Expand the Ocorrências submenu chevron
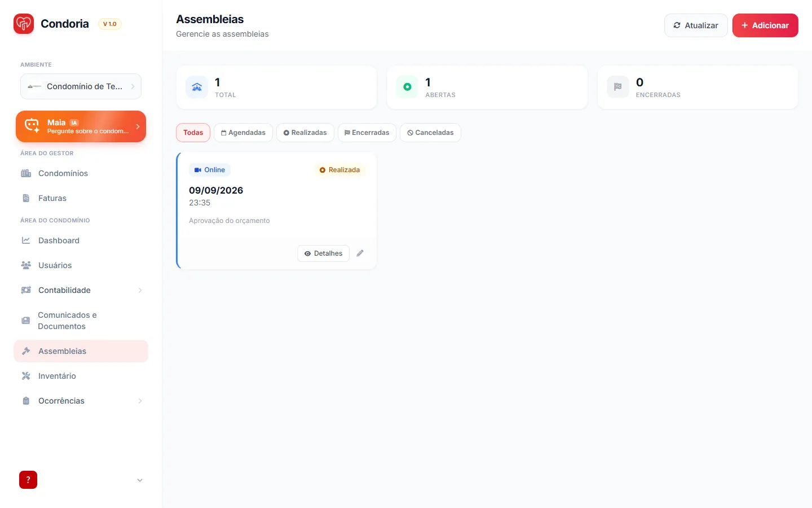Viewport: 812px width, 508px height. point(140,401)
